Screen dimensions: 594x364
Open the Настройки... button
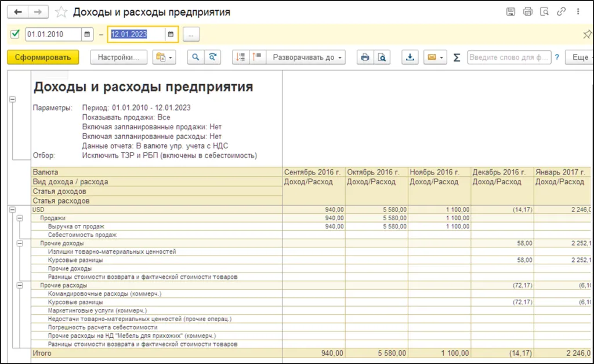pos(118,57)
